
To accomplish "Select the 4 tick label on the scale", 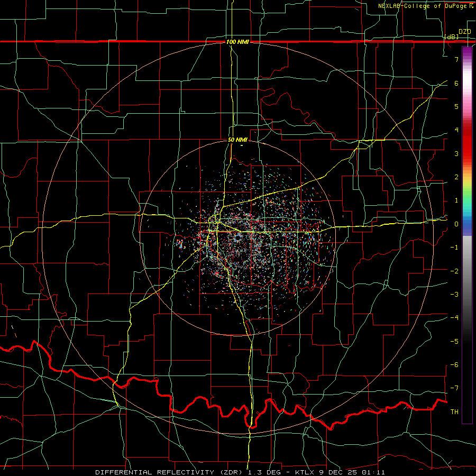I will pyautogui.click(x=456, y=130).
